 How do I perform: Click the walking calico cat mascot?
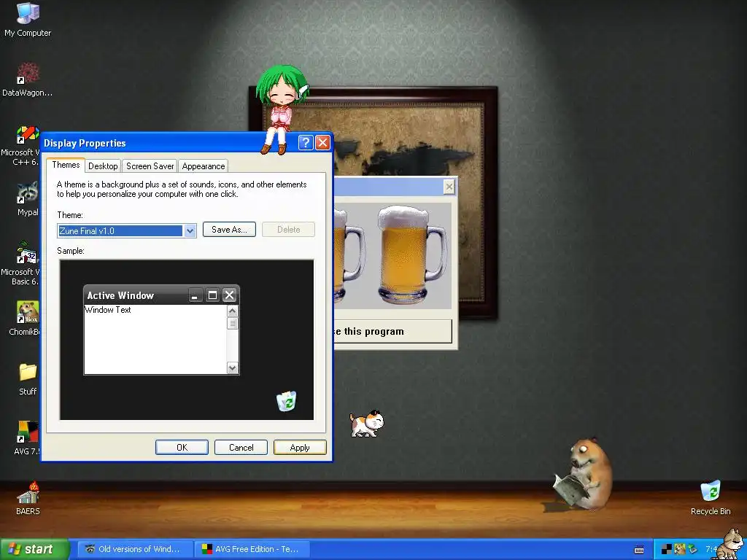pyautogui.click(x=366, y=424)
